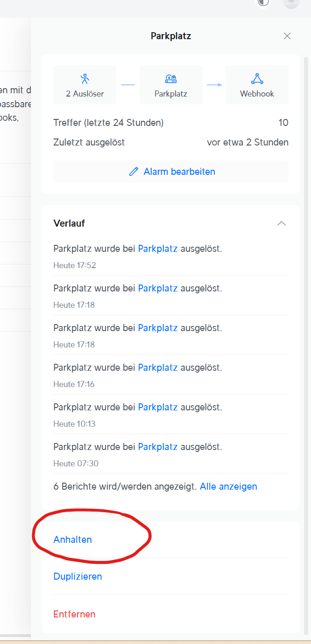Toggle the half-circle theme icon
The width and height of the screenshot is (311, 644).
[264, 2]
